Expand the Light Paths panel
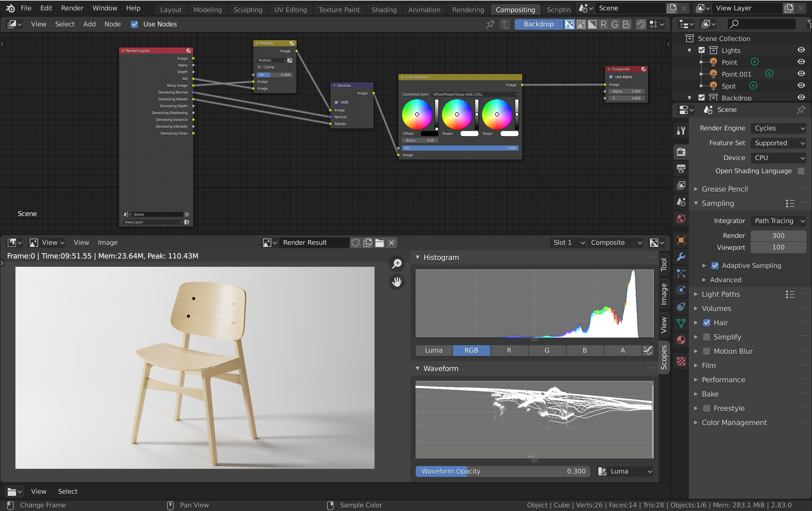 pyautogui.click(x=721, y=294)
